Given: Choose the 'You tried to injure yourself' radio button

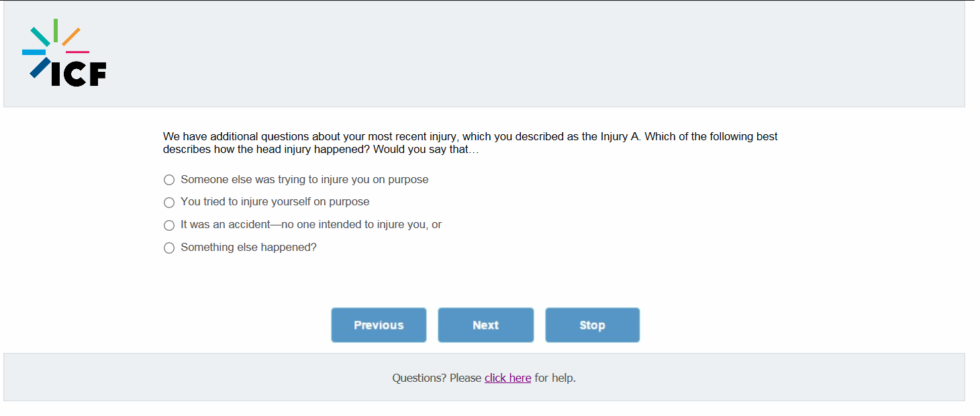Looking at the screenshot, I should click(x=169, y=202).
